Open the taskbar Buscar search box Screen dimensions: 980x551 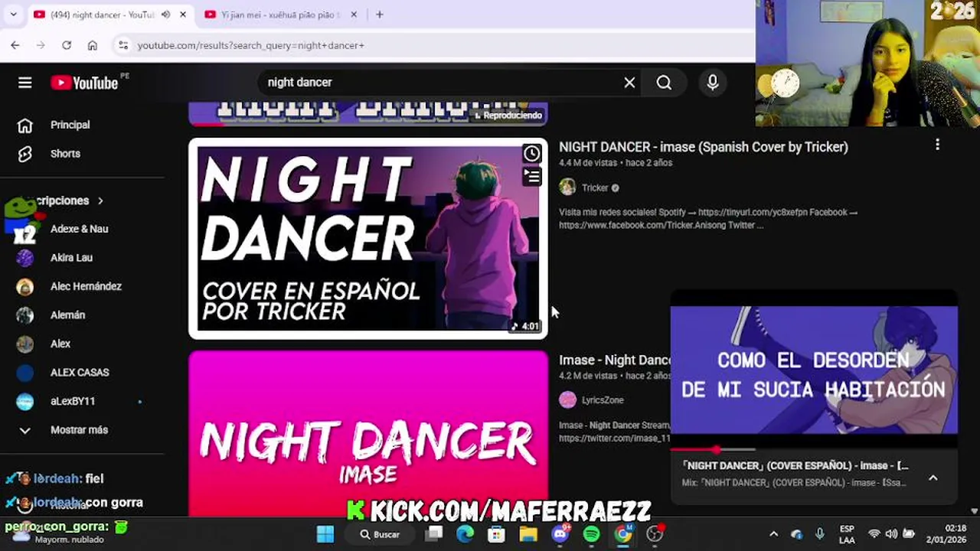381,534
